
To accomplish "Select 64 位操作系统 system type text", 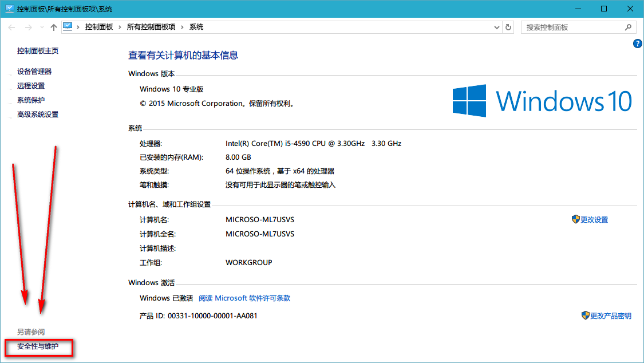I will (280, 171).
